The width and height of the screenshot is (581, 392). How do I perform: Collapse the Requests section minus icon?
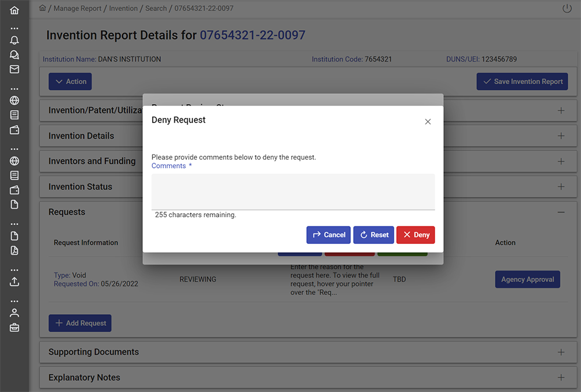(561, 212)
